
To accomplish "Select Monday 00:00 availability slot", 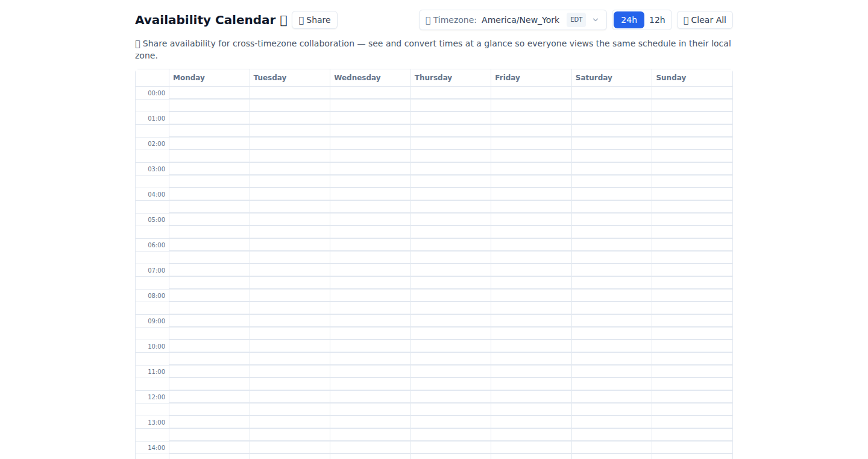I will coord(209,93).
